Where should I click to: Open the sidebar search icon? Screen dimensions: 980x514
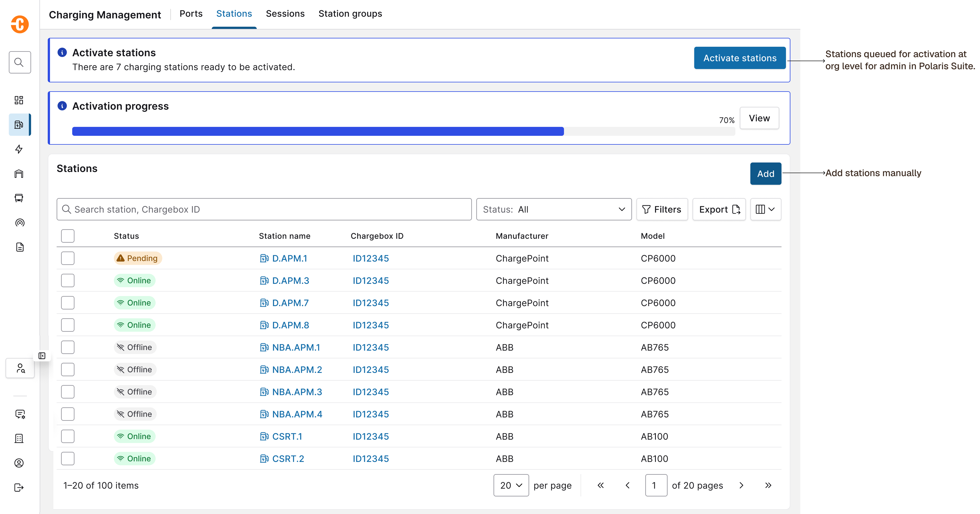pos(20,62)
